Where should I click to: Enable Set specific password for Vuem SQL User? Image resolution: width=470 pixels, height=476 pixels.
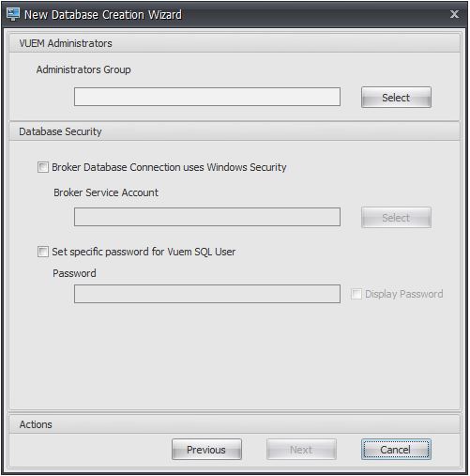(43, 252)
